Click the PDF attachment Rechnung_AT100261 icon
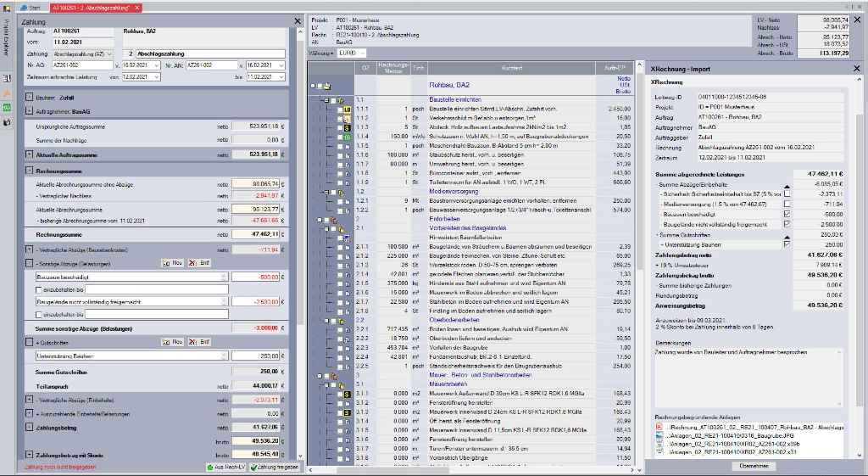868x476 pixels. [660, 427]
